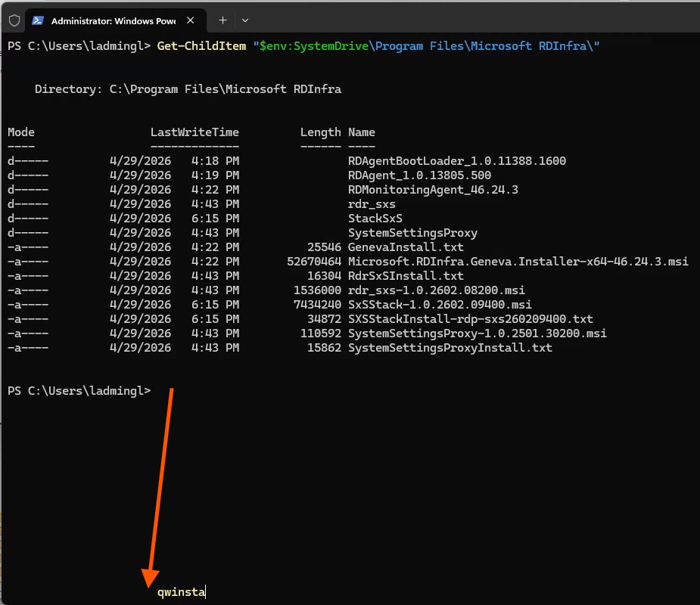Expand the new tab profile dropdown
The height and width of the screenshot is (605, 700).
click(245, 20)
